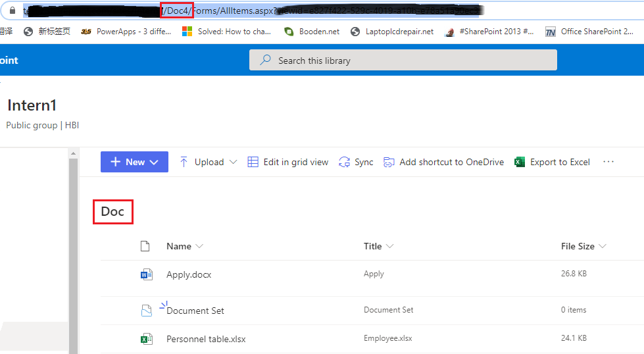Click the Public group | HBI text

[x=42, y=125]
